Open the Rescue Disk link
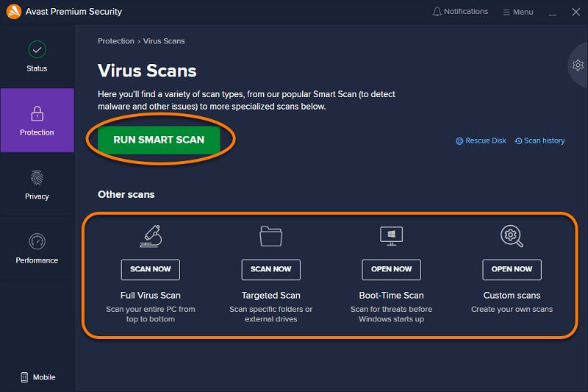 [x=486, y=140]
